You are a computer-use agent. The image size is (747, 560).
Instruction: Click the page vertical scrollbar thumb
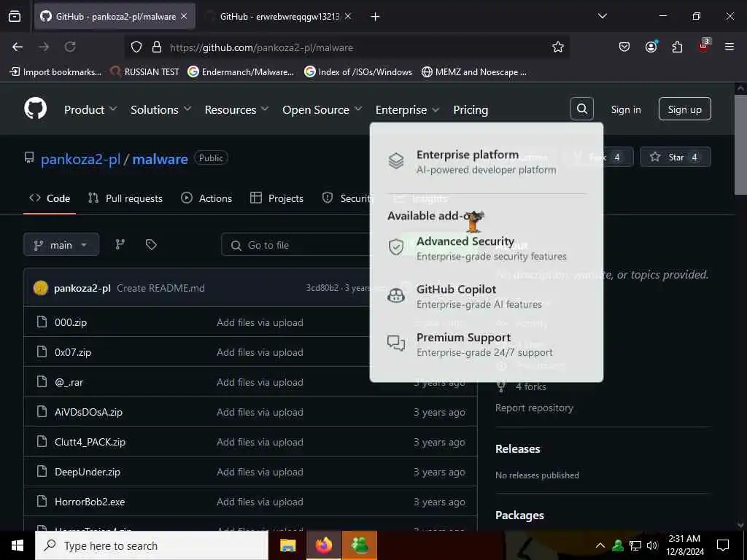[x=740, y=145]
